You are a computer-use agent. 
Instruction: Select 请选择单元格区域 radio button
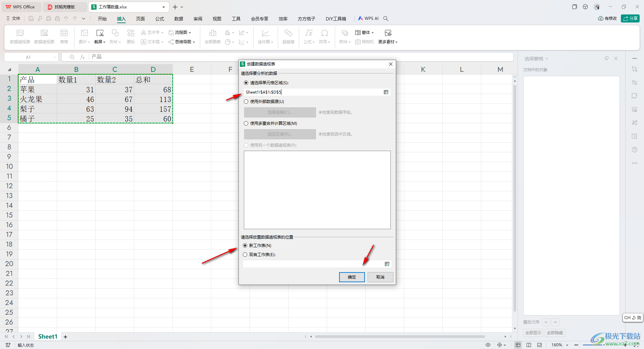tap(246, 83)
